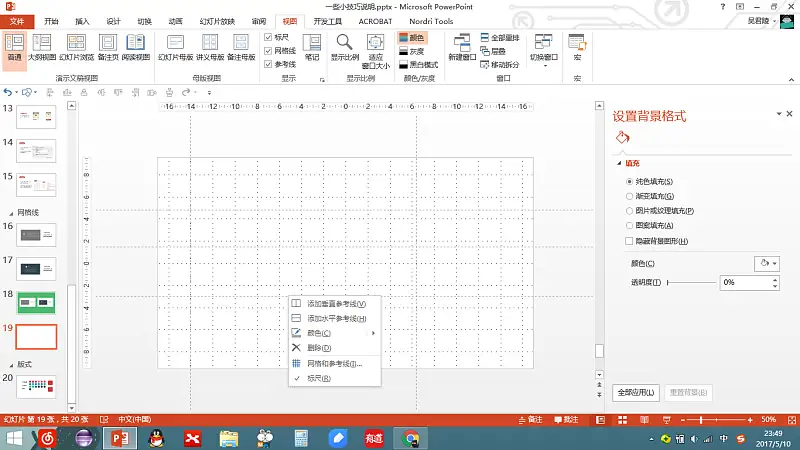Open Grid and Guides (网格和参考线) dialog

334,364
